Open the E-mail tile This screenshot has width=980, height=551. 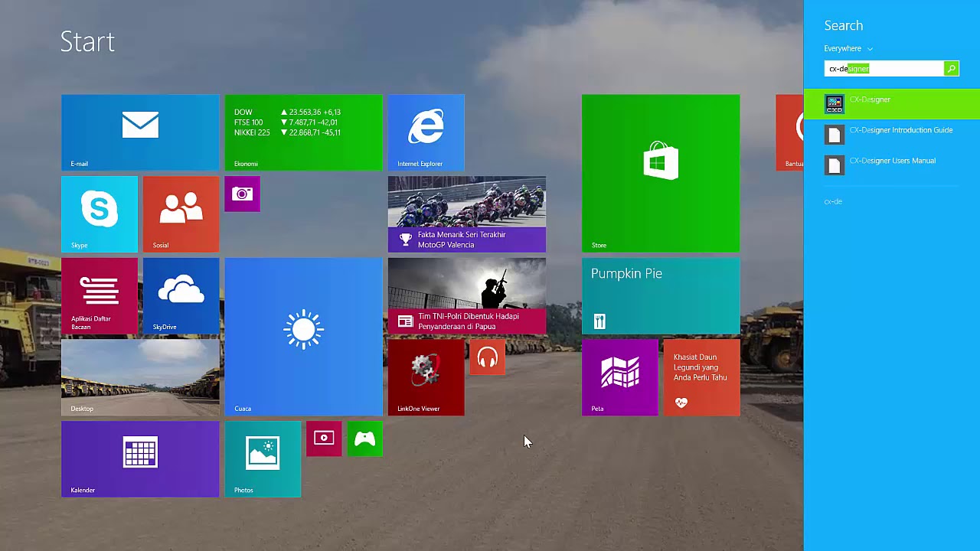pyautogui.click(x=140, y=132)
